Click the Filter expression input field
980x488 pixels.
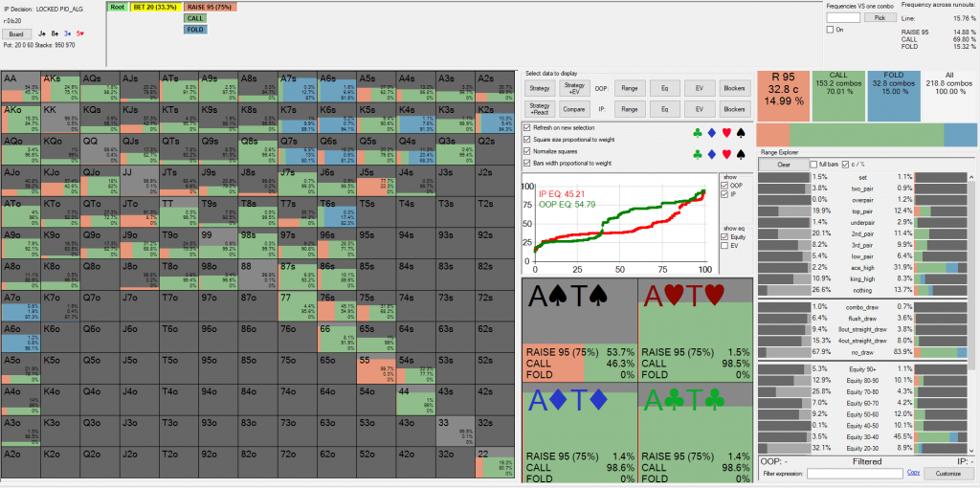coord(855,474)
